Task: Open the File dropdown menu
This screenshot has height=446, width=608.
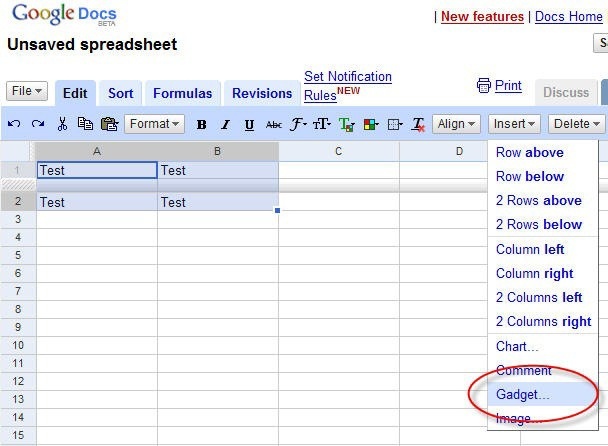Action: pyautogui.click(x=27, y=91)
